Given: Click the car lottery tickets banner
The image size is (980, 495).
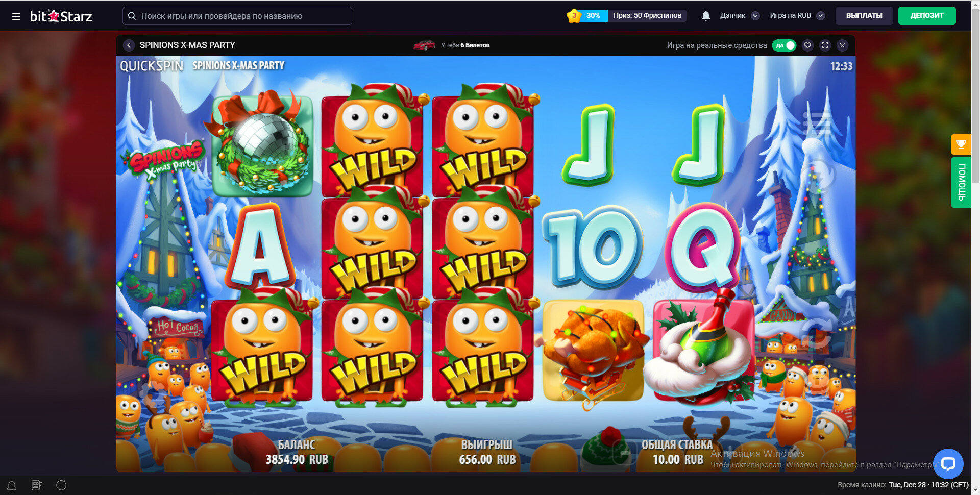Looking at the screenshot, I should point(452,45).
